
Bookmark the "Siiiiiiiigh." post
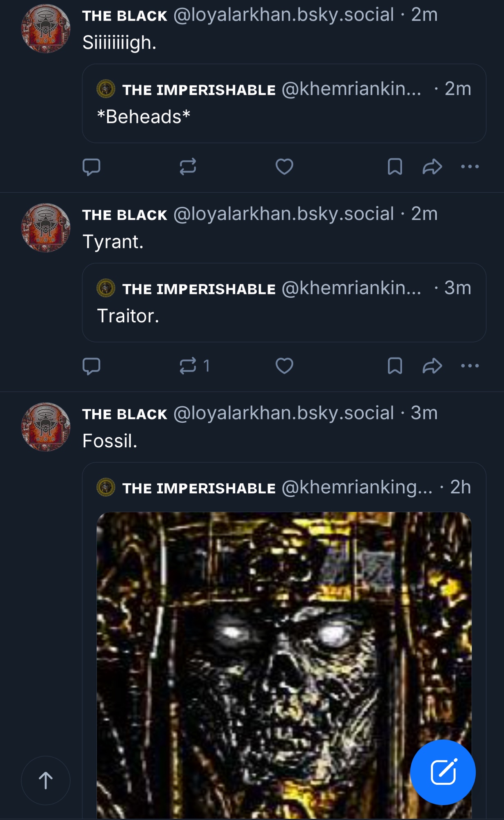[x=395, y=167]
